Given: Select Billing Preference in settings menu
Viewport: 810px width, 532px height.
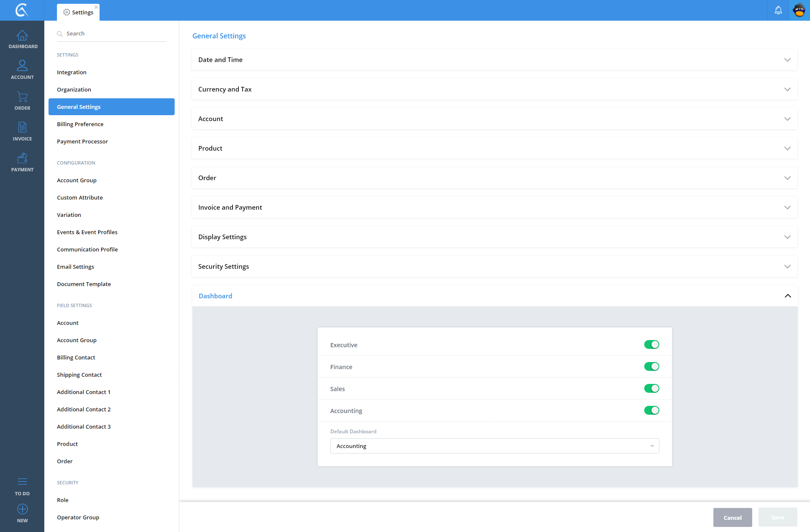Looking at the screenshot, I should tap(80, 124).
